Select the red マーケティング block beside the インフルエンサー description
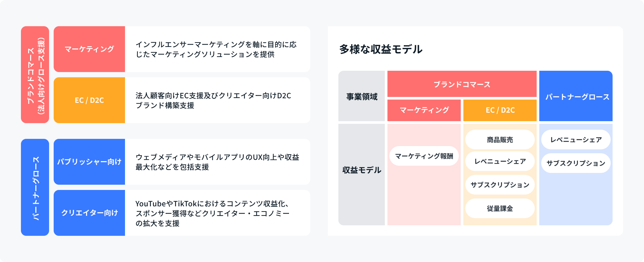This screenshot has width=644, height=262. (x=89, y=49)
